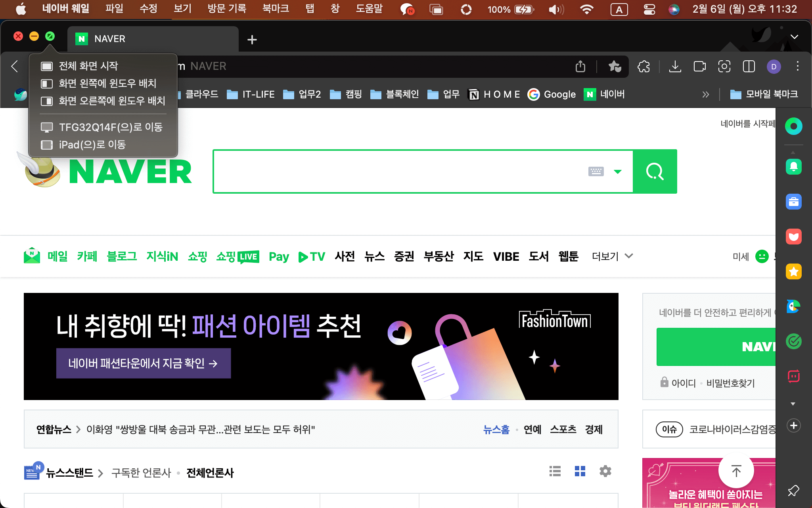Open newsstand settings gear
The width and height of the screenshot is (812, 508).
pos(605,471)
